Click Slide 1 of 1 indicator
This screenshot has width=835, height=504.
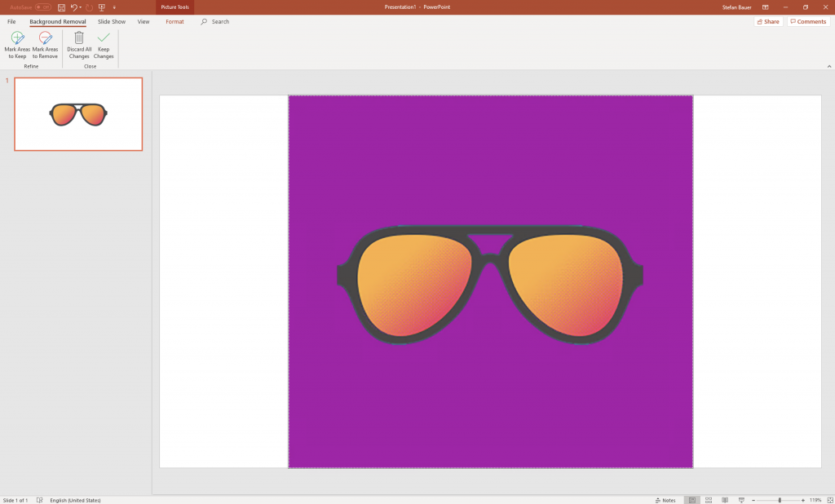(x=15, y=500)
